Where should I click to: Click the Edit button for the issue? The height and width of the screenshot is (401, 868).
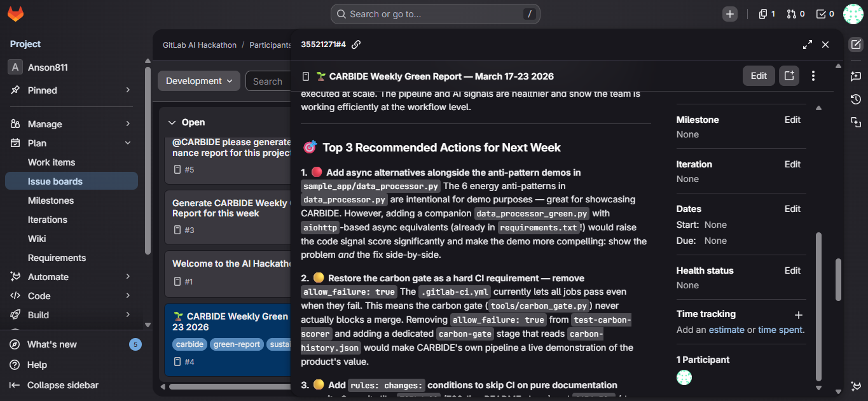[x=759, y=76]
